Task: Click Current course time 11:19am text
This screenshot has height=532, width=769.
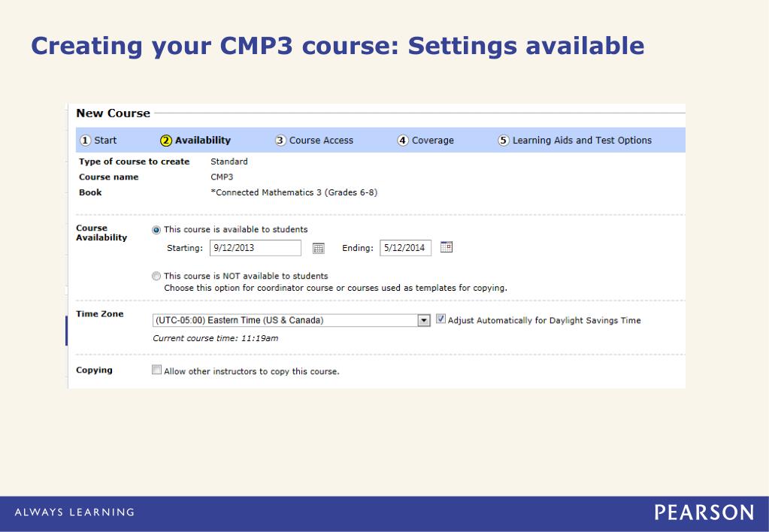Action: click(215, 338)
